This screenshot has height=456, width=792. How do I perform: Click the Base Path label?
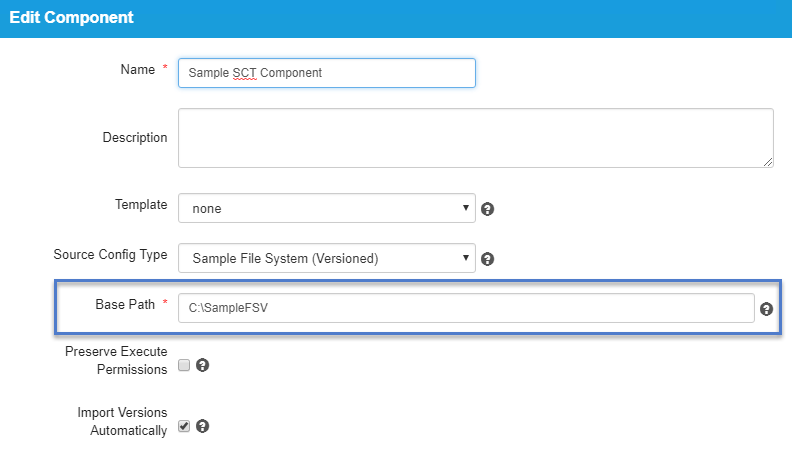[x=125, y=305]
